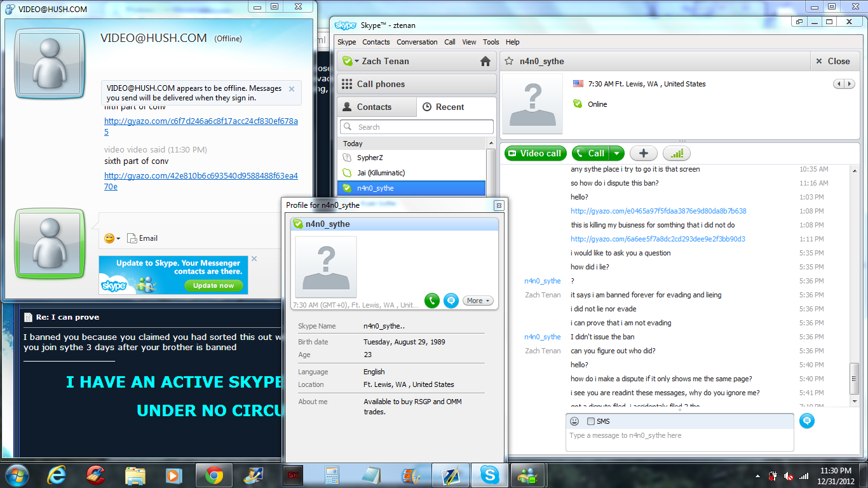The height and width of the screenshot is (488, 868).
Task: Select SypherZ in the Recent list
Action: [x=411, y=158]
